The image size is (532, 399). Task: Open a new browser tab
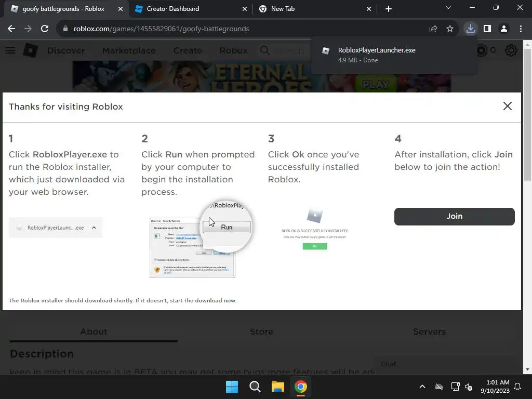tap(389, 9)
